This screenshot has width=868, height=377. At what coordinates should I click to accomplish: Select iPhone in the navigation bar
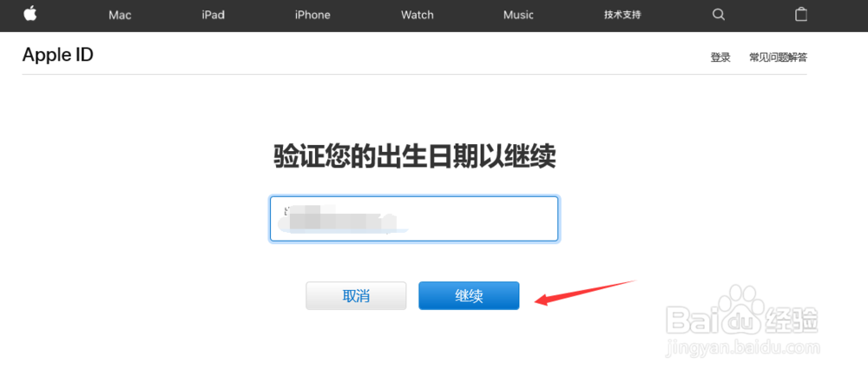click(x=312, y=15)
